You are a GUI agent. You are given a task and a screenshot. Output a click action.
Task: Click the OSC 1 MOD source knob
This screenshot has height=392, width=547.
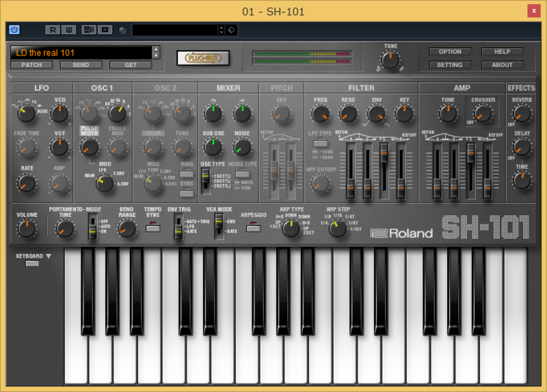pos(105,183)
